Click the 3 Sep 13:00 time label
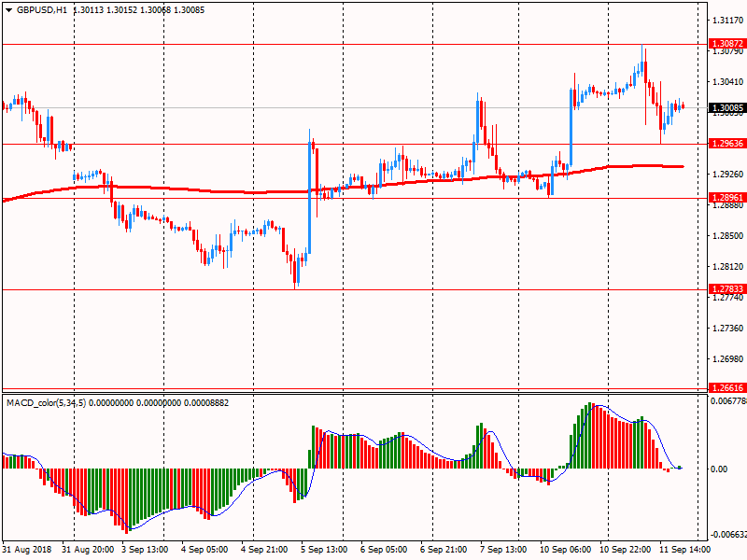 (x=145, y=550)
